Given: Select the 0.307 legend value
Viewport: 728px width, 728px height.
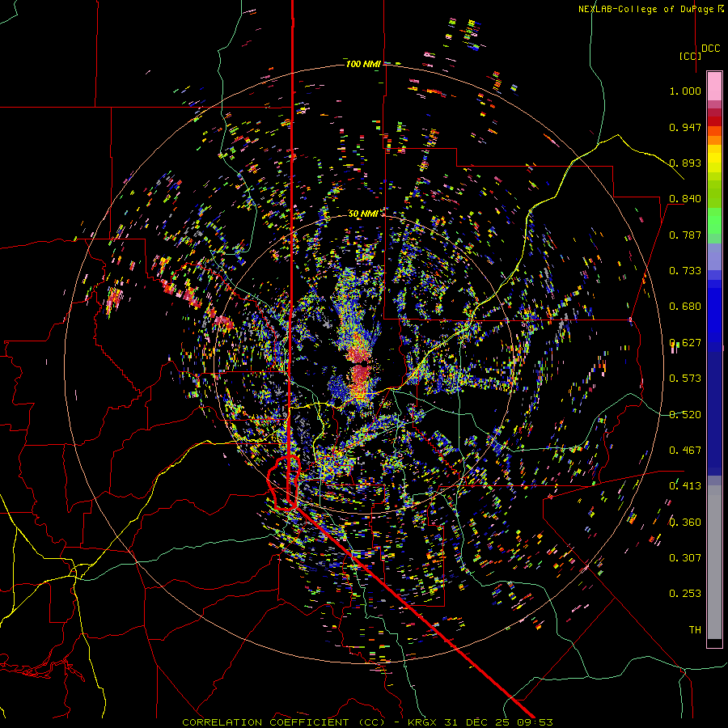Looking at the screenshot, I should (685, 558).
